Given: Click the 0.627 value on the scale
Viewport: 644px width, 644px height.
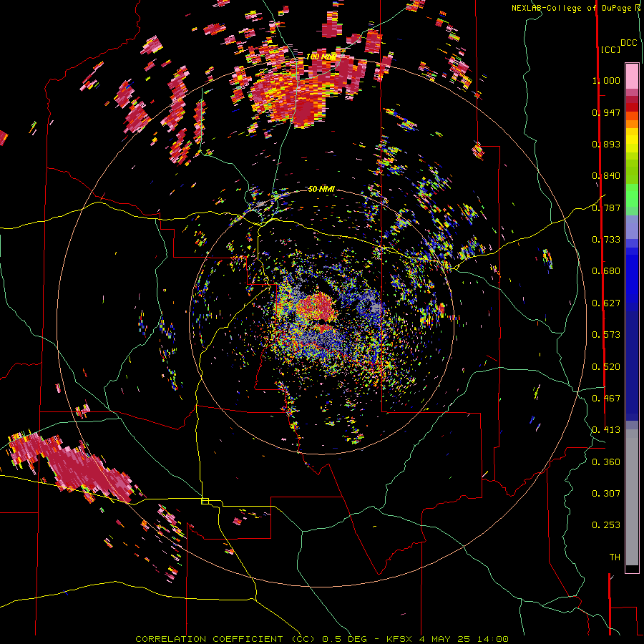Looking at the screenshot, I should pos(606,303).
